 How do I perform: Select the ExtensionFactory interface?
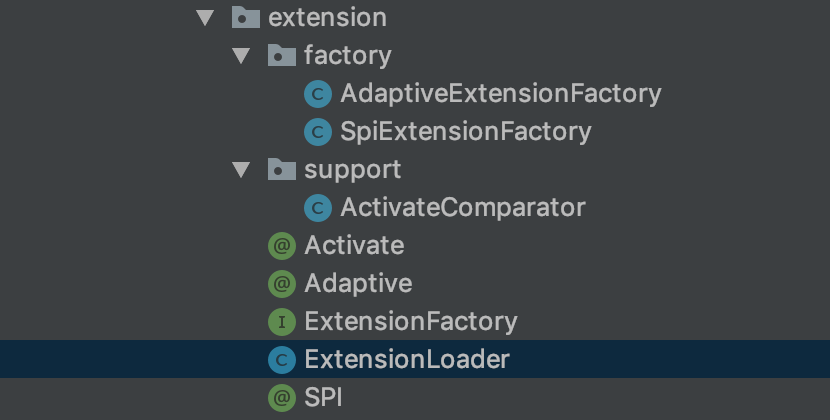pyautogui.click(x=410, y=322)
